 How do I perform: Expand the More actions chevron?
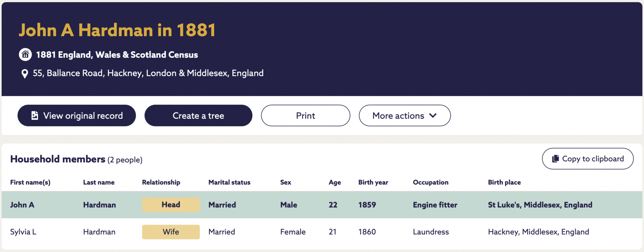click(x=433, y=115)
